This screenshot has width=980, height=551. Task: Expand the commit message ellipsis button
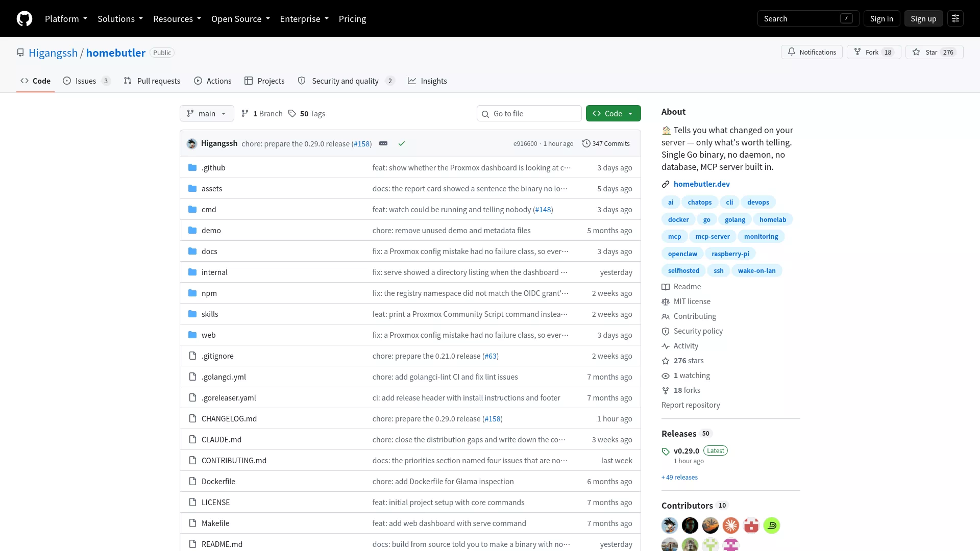(x=383, y=144)
